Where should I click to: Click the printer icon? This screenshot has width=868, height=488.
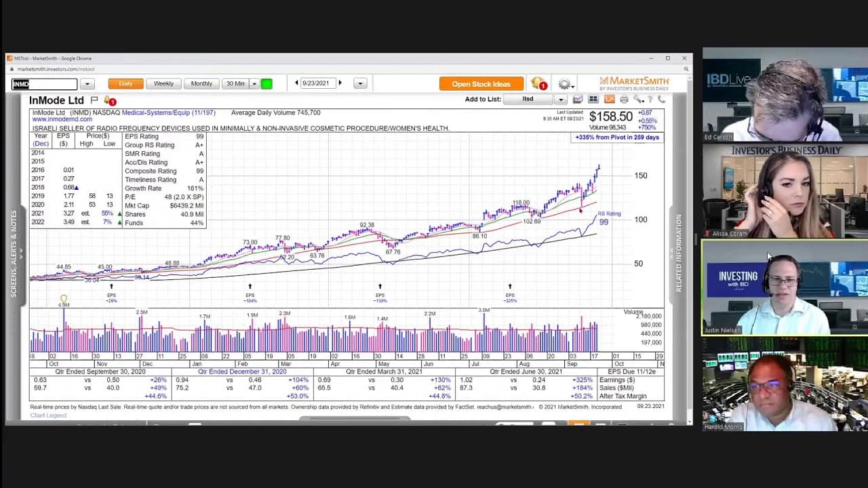click(624, 100)
